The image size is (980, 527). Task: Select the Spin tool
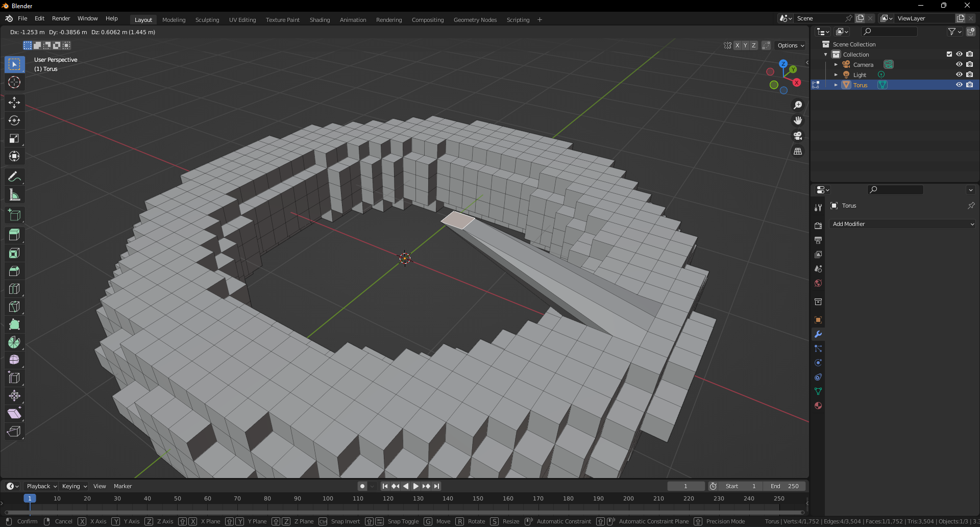(x=14, y=342)
